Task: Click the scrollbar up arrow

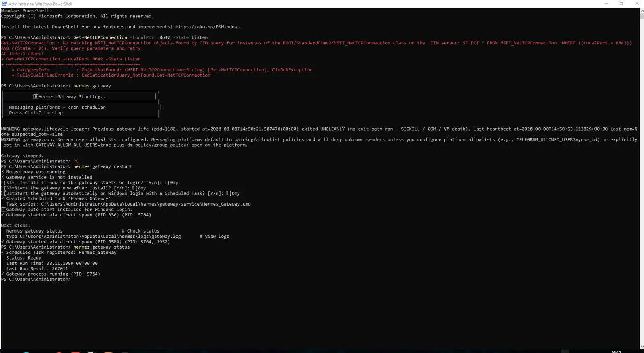Action: click(642, 10)
